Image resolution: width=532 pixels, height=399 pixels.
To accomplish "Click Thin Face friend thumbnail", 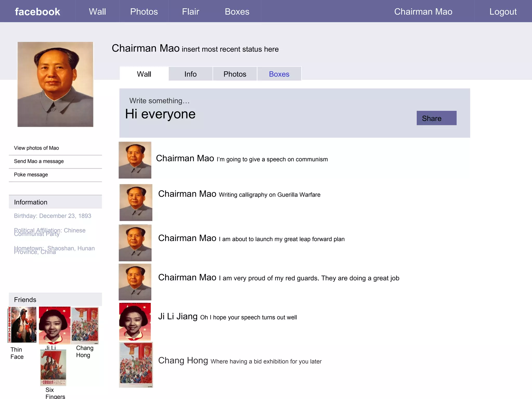I will (x=23, y=325).
